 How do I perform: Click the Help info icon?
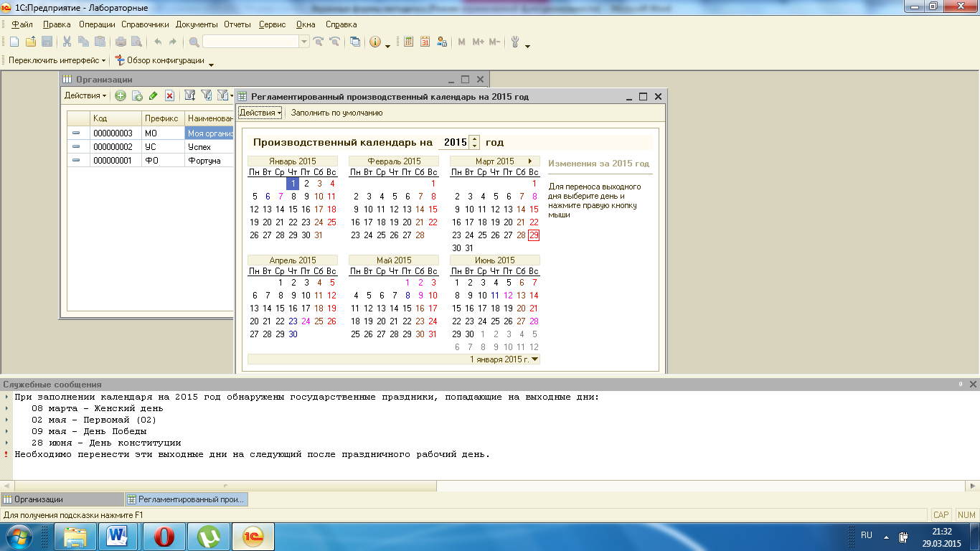click(375, 42)
